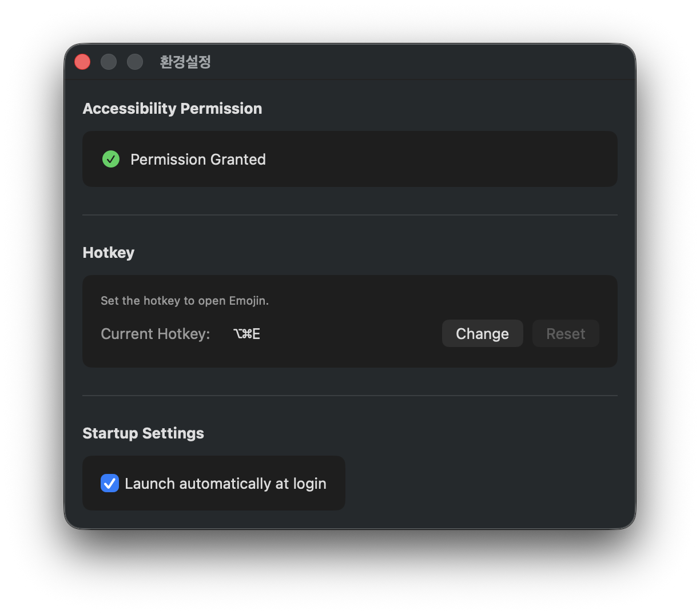Click the Reset hotkey button
Screen dimensions: 700x614
565,333
